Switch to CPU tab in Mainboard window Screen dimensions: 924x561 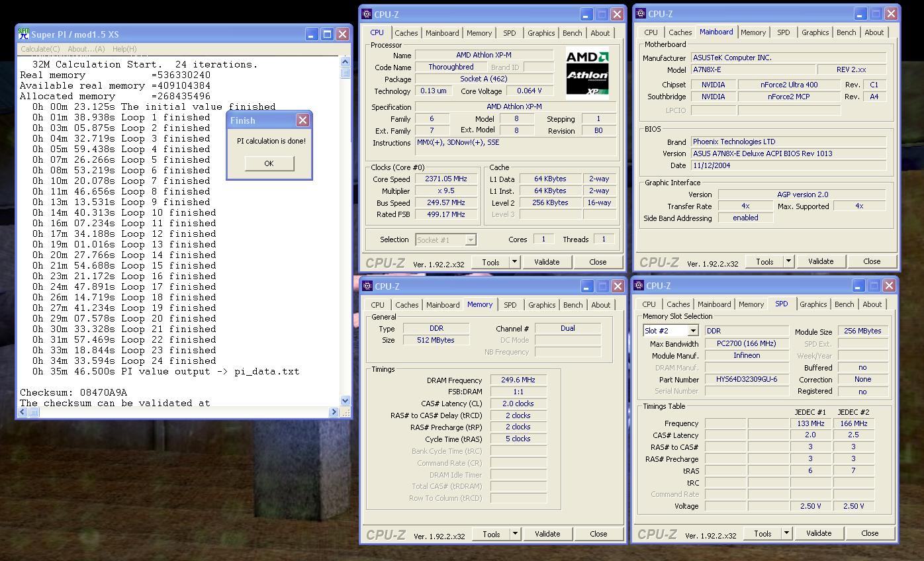coord(651,32)
